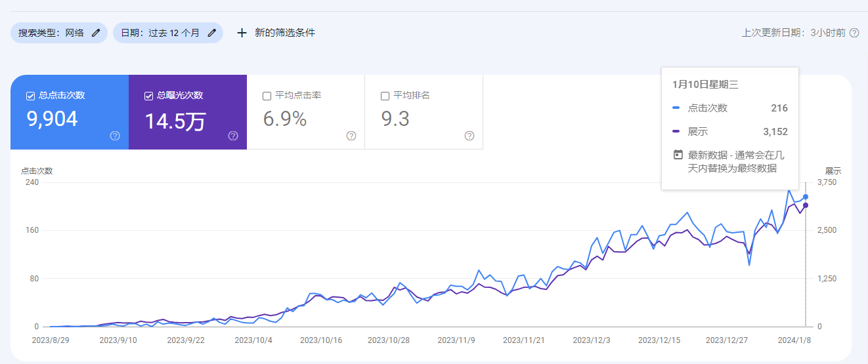This screenshot has width=868, height=364.
Task: Click pencil icon on 日期 filter chip
Action: (x=211, y=33)
